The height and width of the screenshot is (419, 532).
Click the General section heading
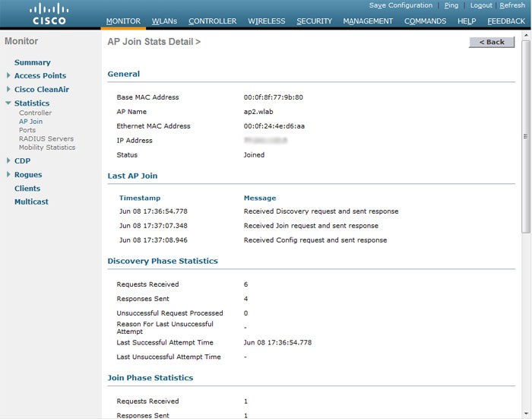(x=123, y=74)
